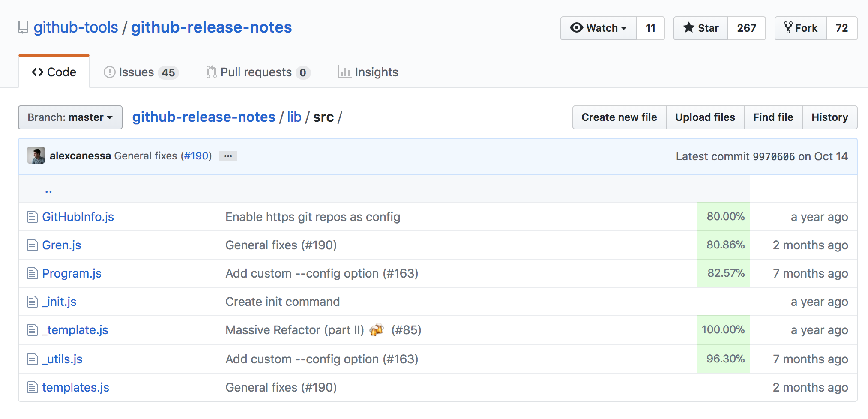The width and height of the screenshot is (868, 419).
Task: Click the 80.00% coverage badge
Action: click(723, 217)
